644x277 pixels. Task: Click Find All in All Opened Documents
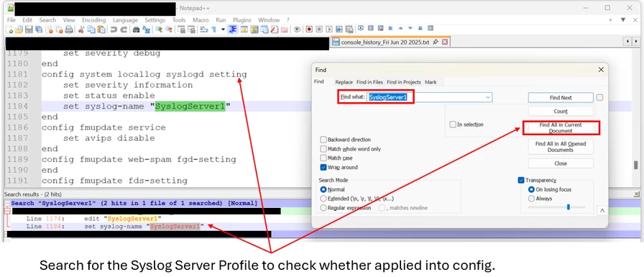(561, 147)
